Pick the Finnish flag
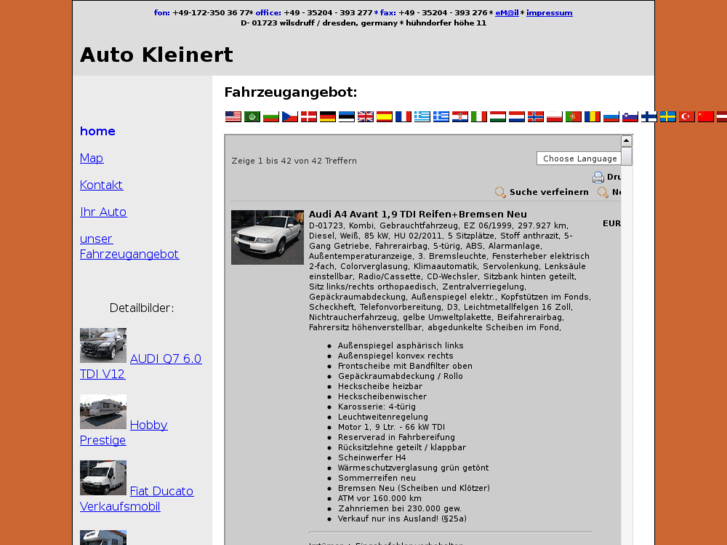 [x=649, y=116]
